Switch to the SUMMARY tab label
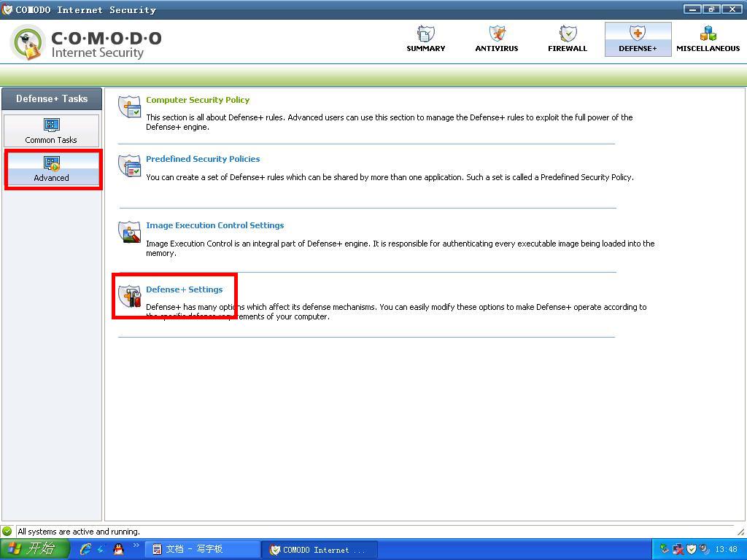This screenshot has width=747, height=560. (425, 49)
